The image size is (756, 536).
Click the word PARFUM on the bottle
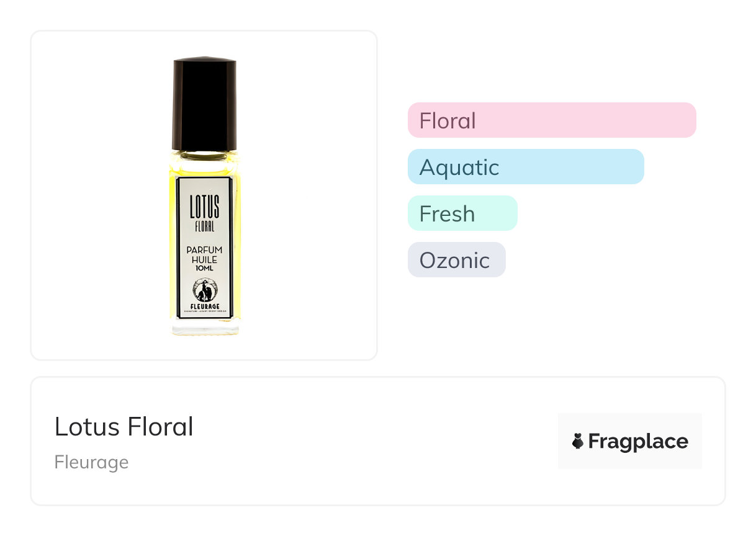click(204, 251)
